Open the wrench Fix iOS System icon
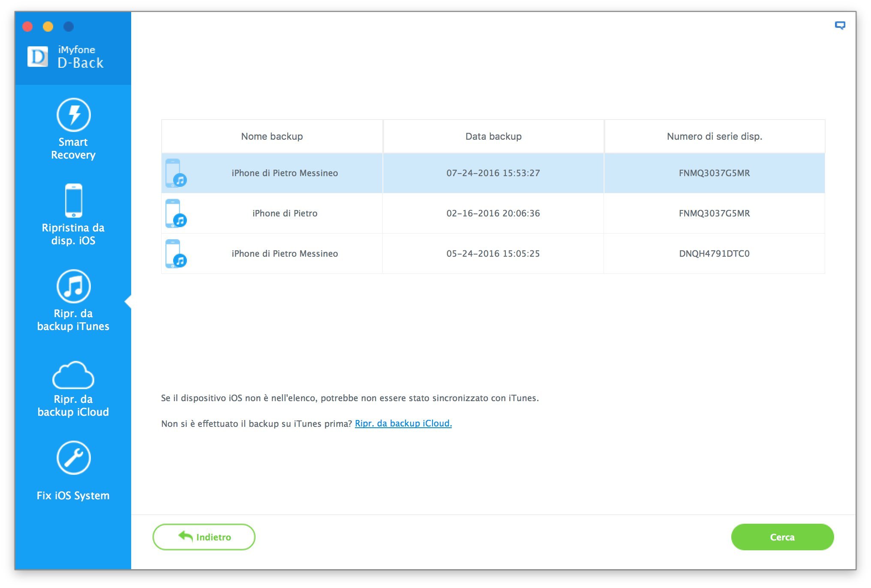The height and width of the screenshot is (588, 871). [x=73, y=458]
